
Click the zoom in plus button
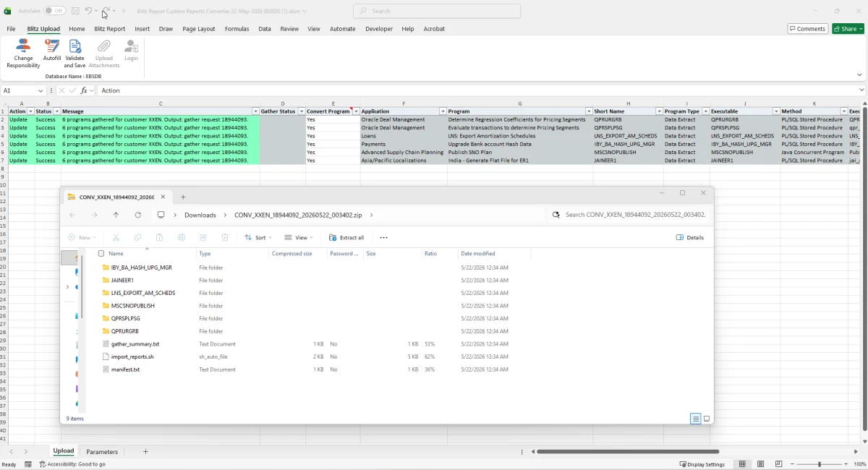click(x=844, y=464)
